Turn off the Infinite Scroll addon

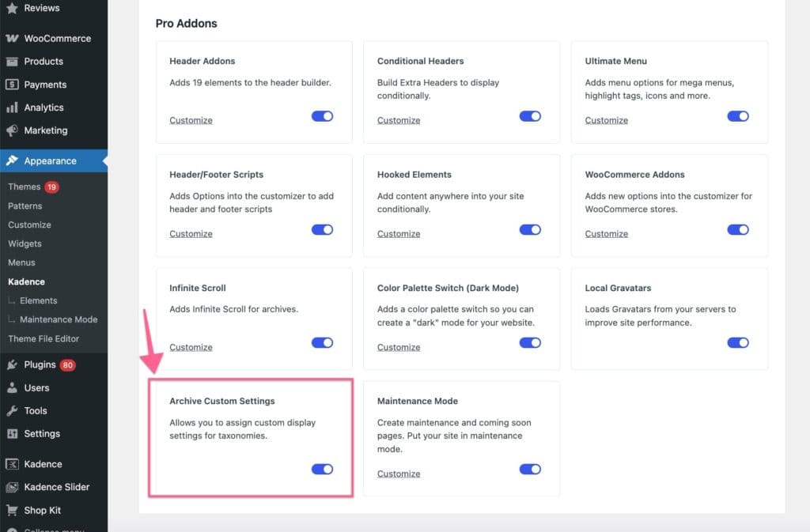(x=322, y=342)
